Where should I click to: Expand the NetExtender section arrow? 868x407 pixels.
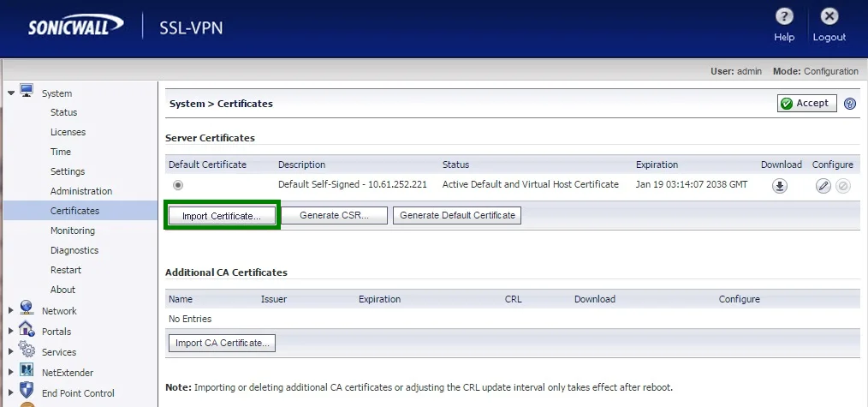[x=11, y=373]
